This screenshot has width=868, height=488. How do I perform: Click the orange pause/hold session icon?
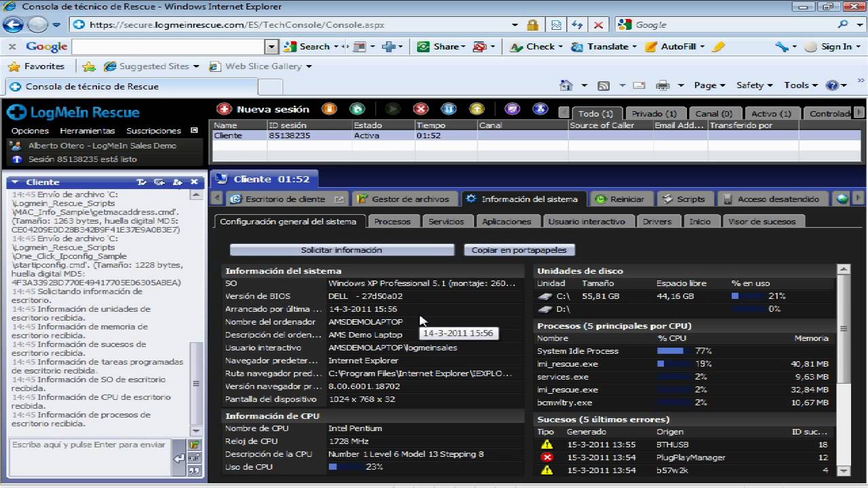(x=329, y=109)
